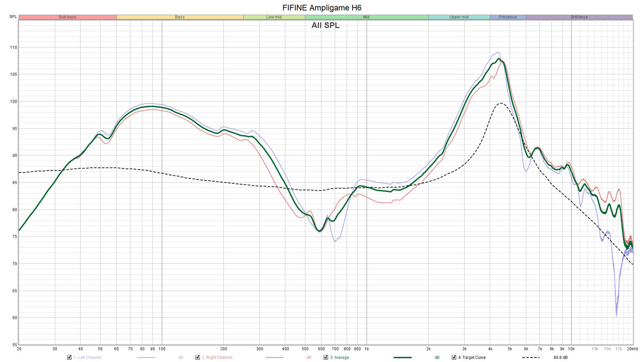The image size is (644, 362).
Task: Click the 500 Hz frequency axis label
Action: (x=305, y=348)
